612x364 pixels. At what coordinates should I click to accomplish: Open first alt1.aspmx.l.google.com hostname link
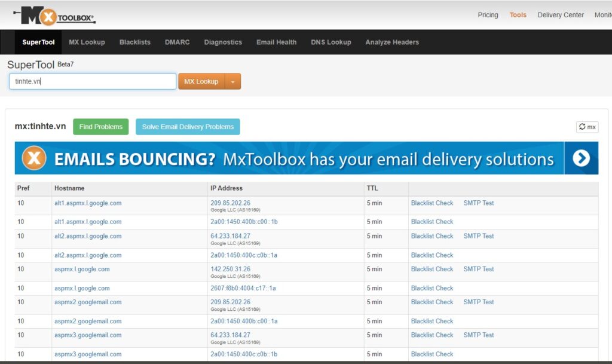point(88,203)
